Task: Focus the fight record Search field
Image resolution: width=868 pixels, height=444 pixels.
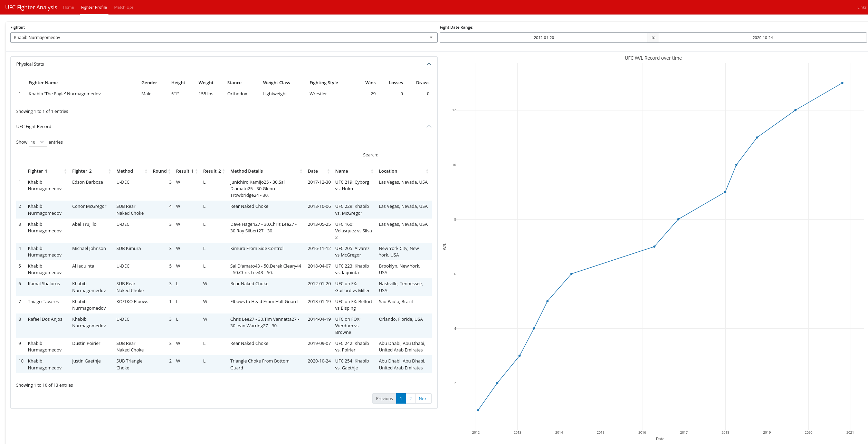Action: click(406, 155)
